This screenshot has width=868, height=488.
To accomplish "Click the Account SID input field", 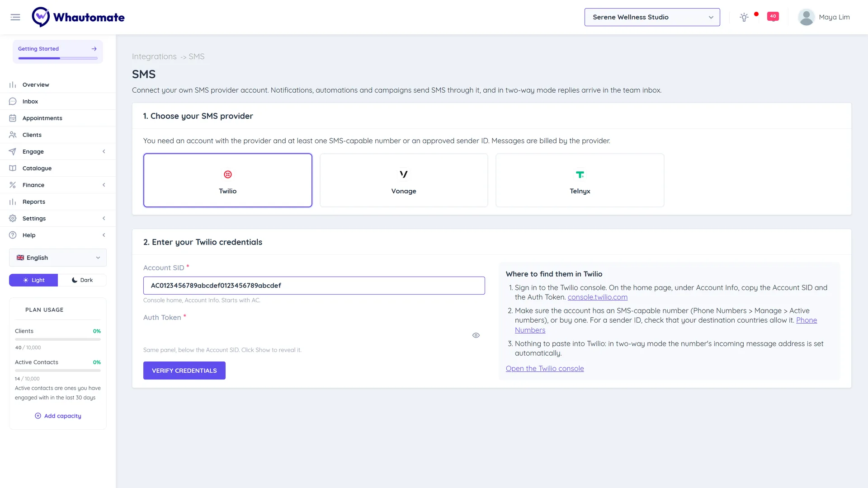I will 314,286.
